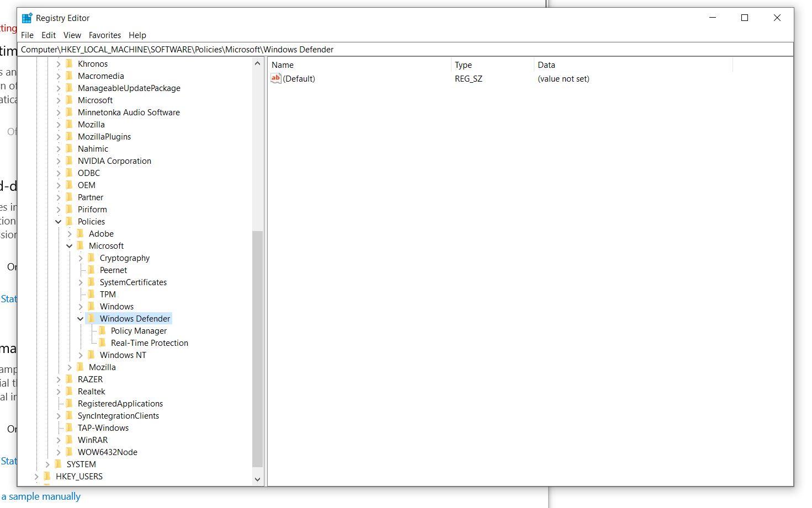Click the Policy Manager folder icon

pos(102,330)
